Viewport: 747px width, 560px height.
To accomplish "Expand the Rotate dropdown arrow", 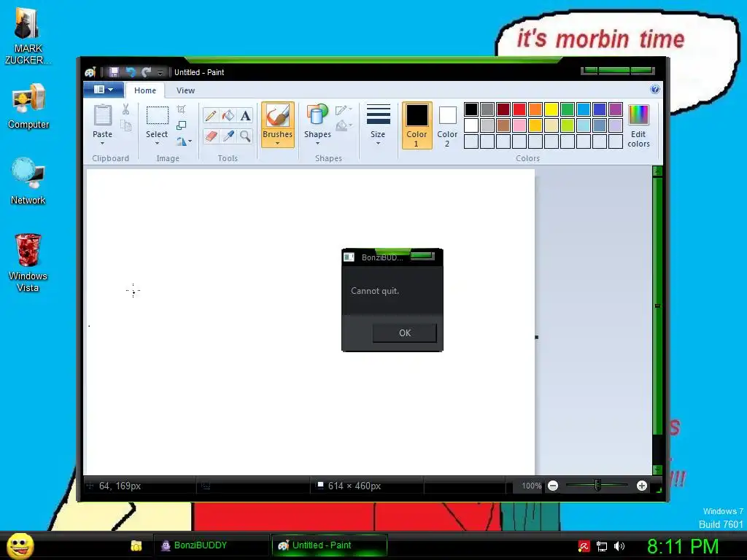I will coord(190,141).
